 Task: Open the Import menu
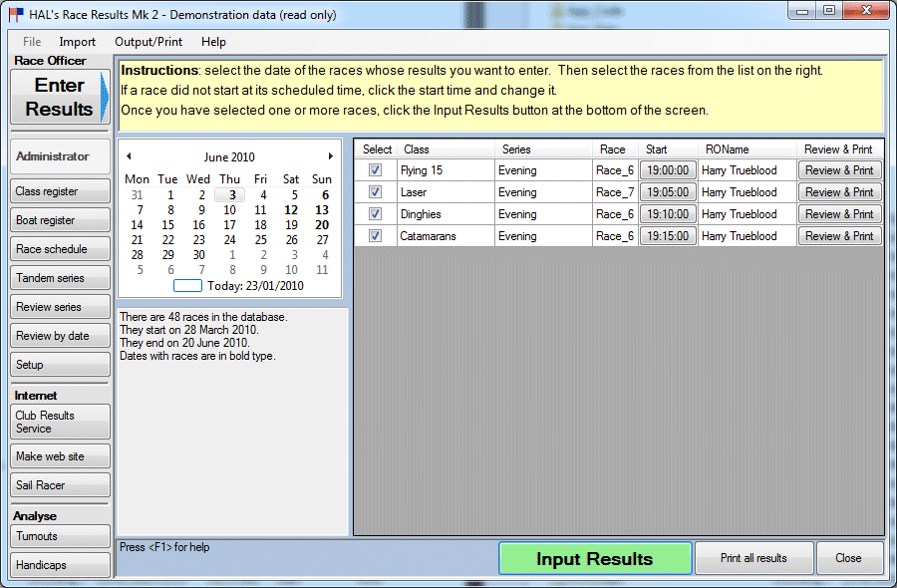pyautogui.click(x=77, y=42)
